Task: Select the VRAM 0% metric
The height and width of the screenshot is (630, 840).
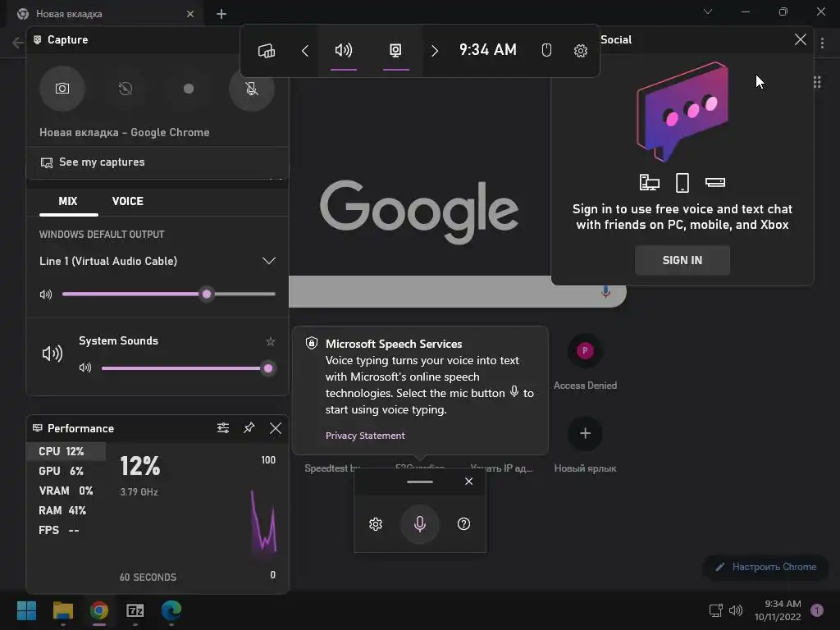Action: tap(66, 491)
